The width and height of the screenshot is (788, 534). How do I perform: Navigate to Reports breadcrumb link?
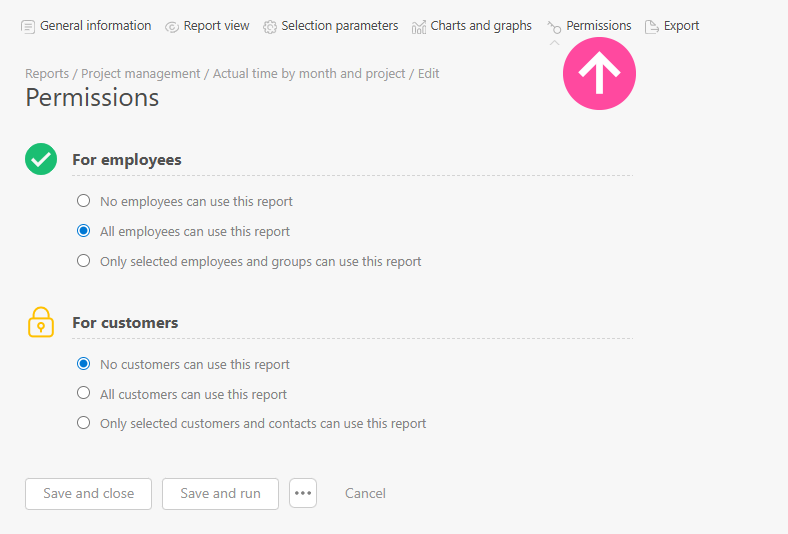coord(47,74)
